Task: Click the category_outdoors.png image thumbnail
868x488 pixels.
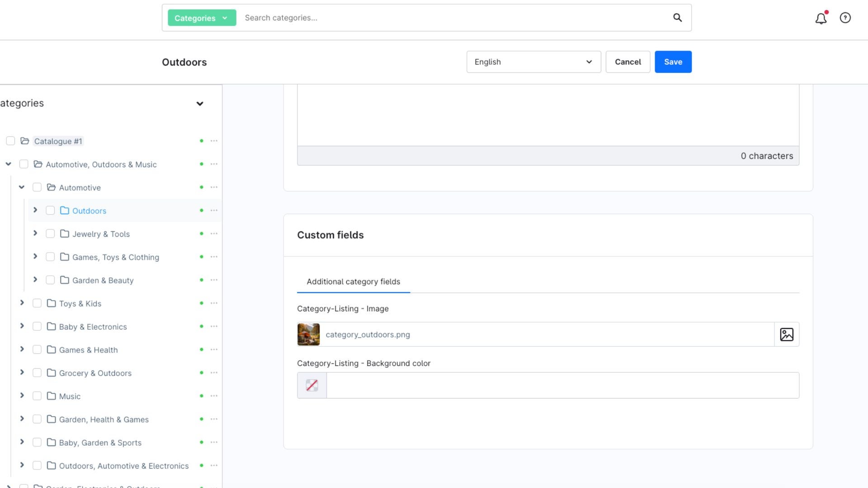Action: 308,334
